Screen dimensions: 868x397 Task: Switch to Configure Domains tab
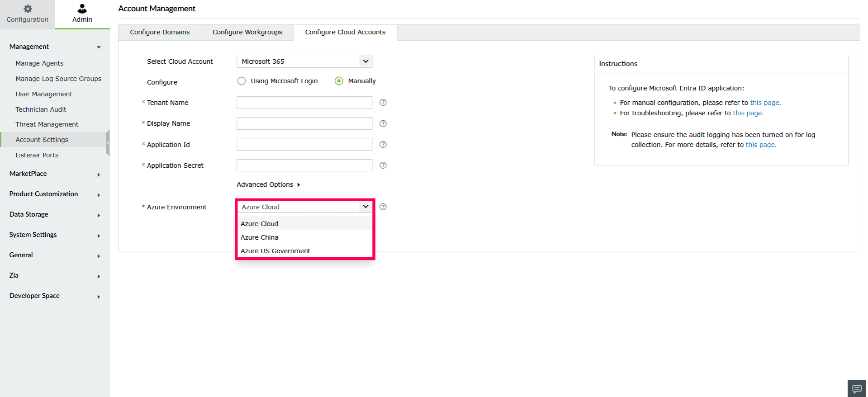(x=160, y=32)
